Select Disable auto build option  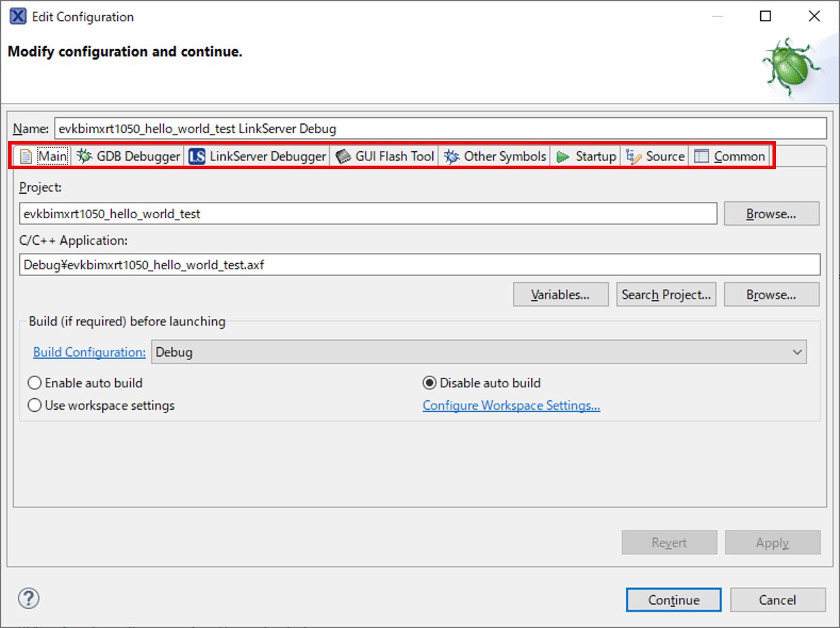point(430,383)
